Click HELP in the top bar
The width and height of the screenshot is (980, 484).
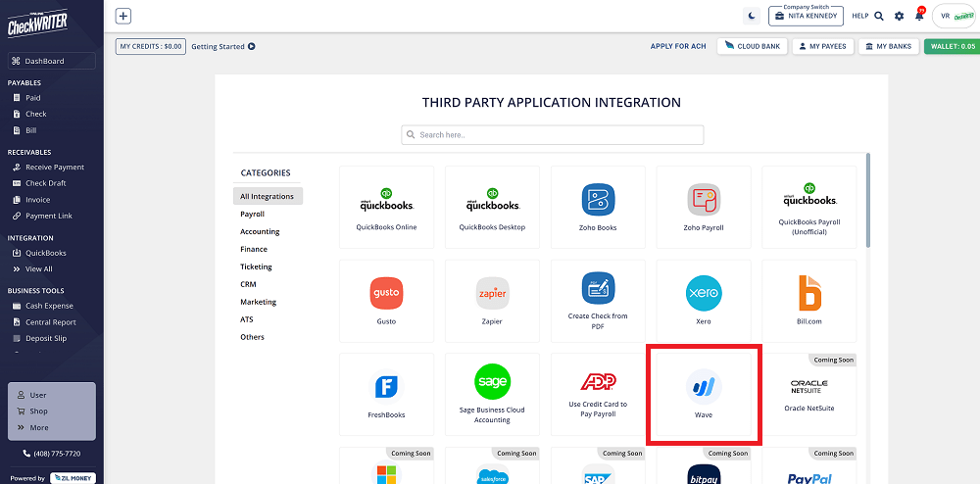click(860, 17)
